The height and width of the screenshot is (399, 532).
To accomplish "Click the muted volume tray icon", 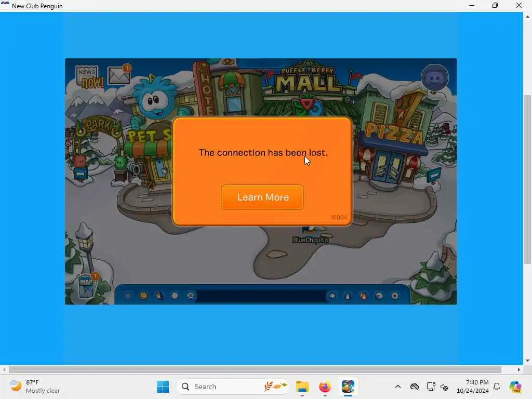I will tap(444, 387).
